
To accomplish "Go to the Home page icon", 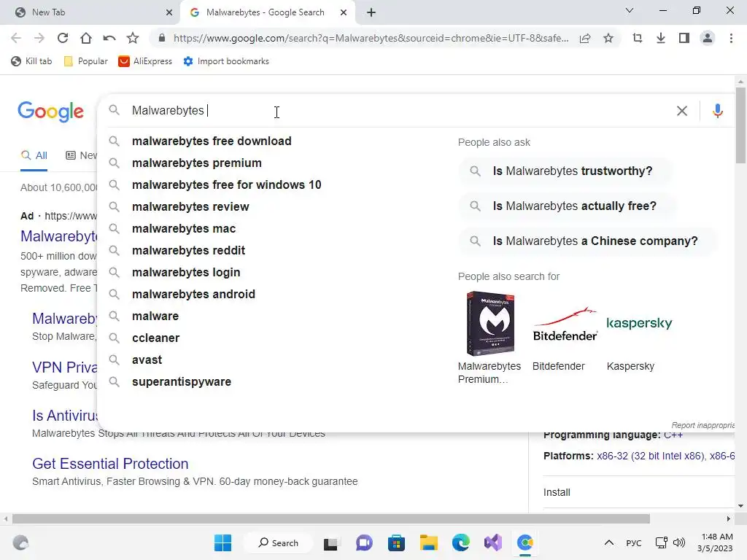I will pyautogui.click(x=86, y=38).
